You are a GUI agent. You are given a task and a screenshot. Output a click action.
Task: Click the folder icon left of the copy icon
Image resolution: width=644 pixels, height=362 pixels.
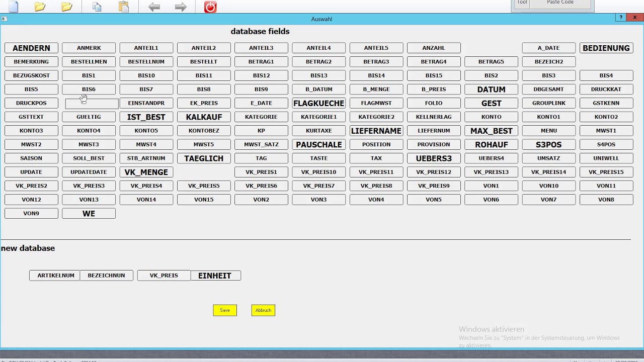66,7
